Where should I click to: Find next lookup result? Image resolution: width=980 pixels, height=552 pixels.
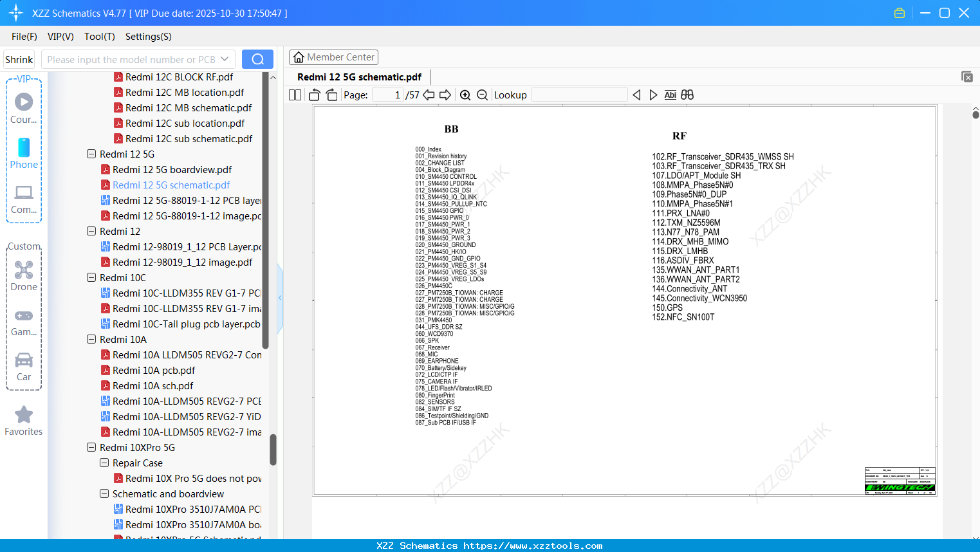[653, 95]
